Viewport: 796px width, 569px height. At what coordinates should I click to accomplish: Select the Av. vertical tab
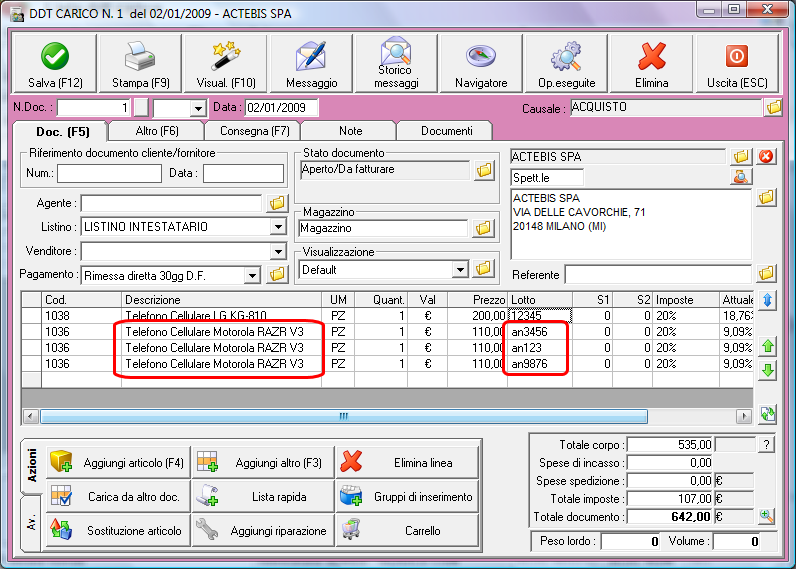point(31,523)
